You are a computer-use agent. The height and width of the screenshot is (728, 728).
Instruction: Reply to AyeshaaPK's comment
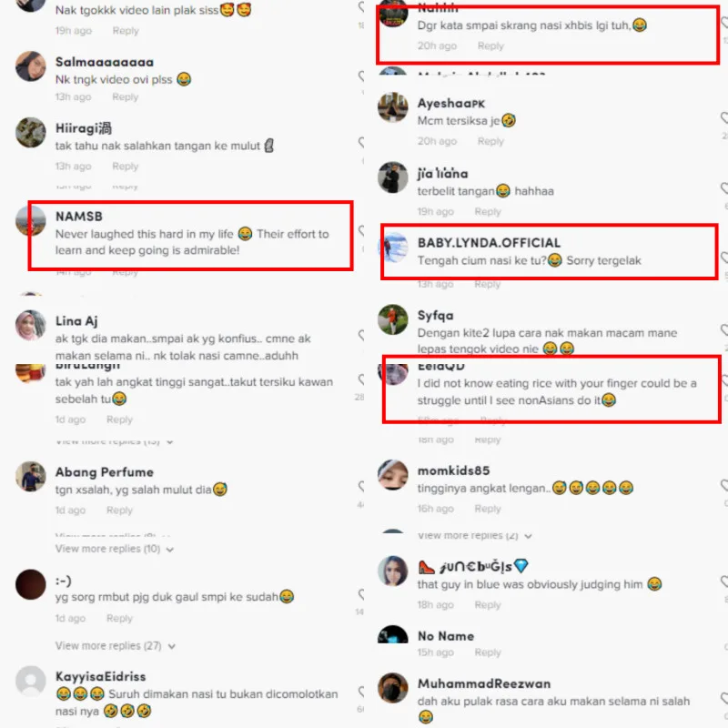[490, 141]
